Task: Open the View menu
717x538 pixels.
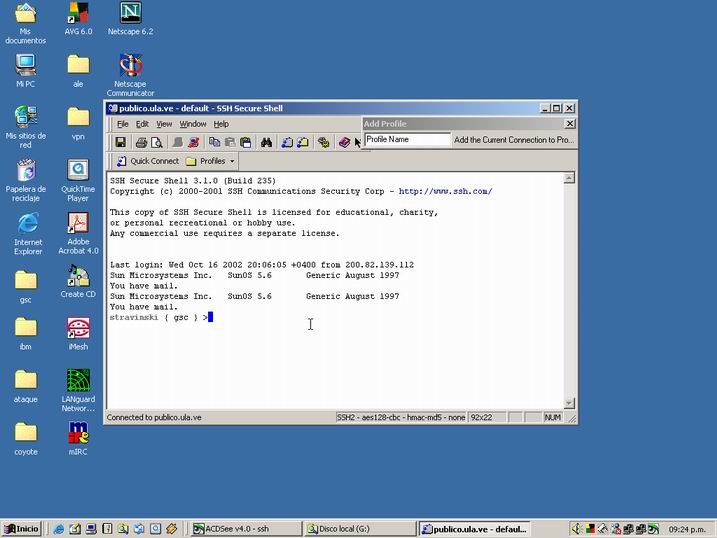Action: pyautogui.click(x=164, y=124)
